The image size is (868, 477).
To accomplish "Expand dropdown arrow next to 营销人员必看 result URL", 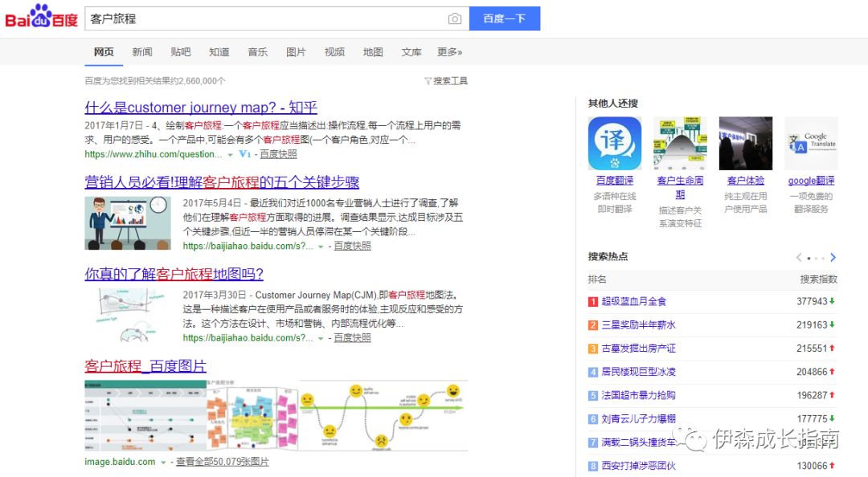I will [x=321, y=247].
